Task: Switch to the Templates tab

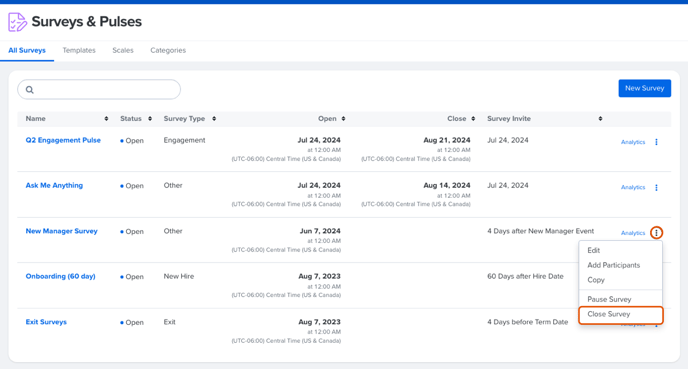Action: [79, 50]
